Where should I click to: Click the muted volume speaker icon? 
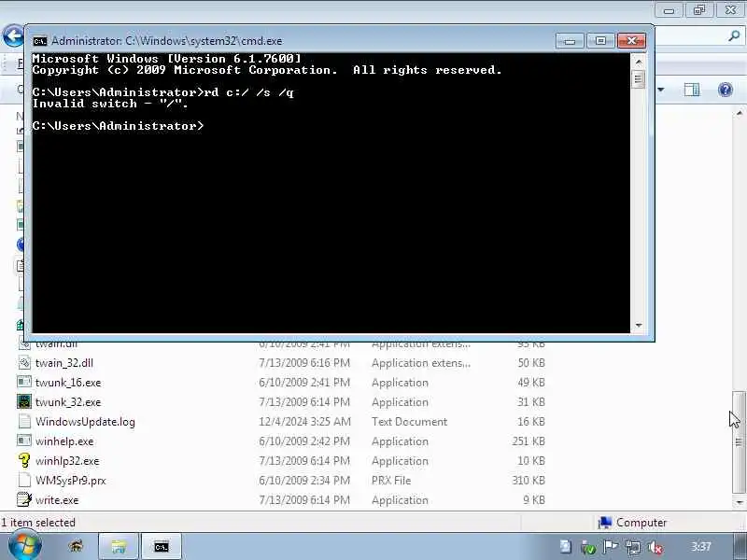pyautogui.click(x=655, y=547)
